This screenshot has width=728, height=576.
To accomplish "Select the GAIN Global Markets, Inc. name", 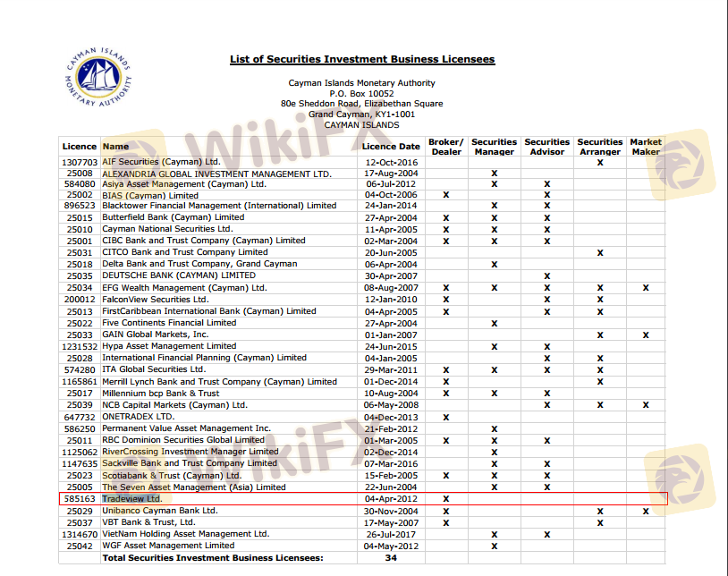I will click(x=156, y=335).
